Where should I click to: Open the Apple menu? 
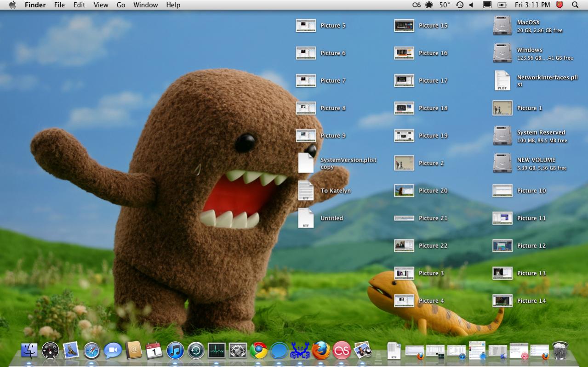click(x=12, y=5)
